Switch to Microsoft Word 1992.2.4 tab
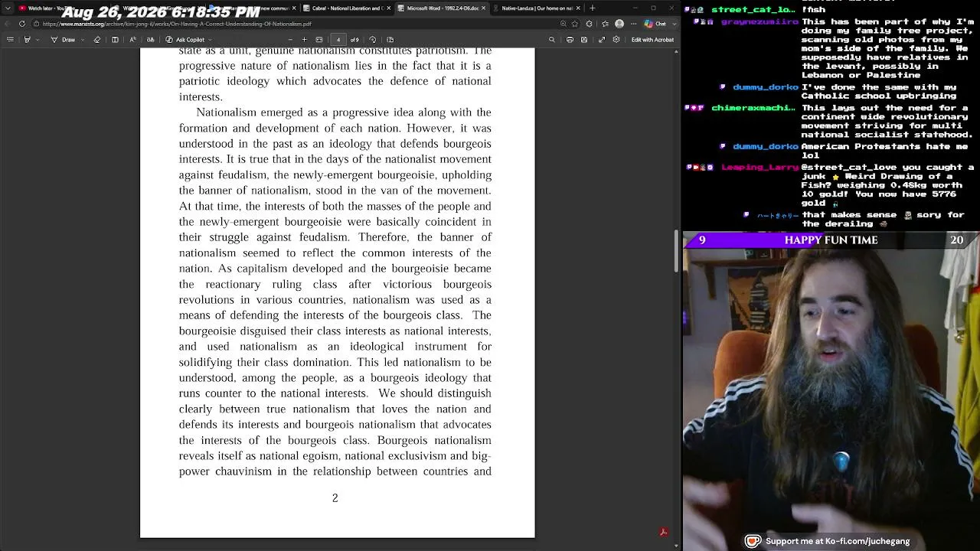 point(440,8)
